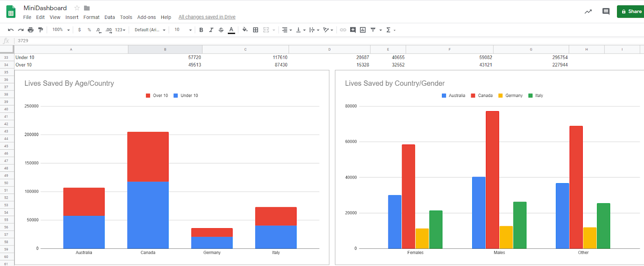Open the font size 10 dropdown

point(183,30)
